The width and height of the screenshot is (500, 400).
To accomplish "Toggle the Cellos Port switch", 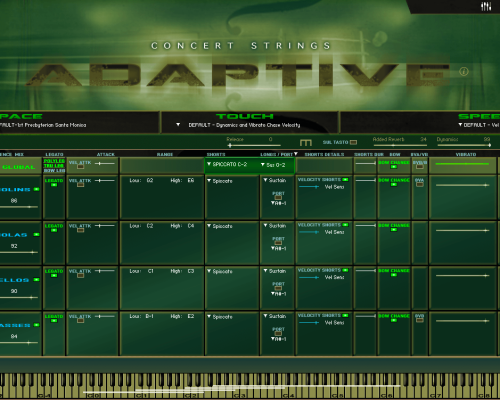I will [278, 288].
